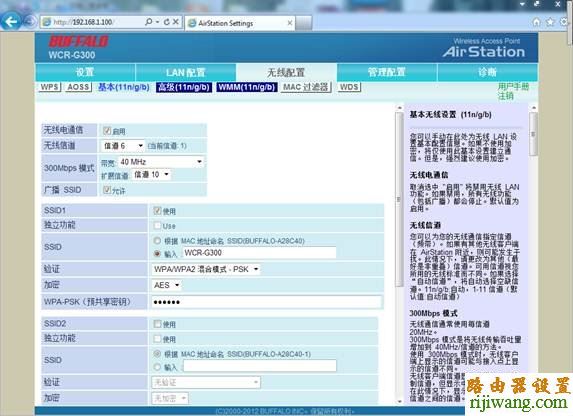
Task: Open the MAC 过滤器 submenu
Action: [x=306, y=87]
